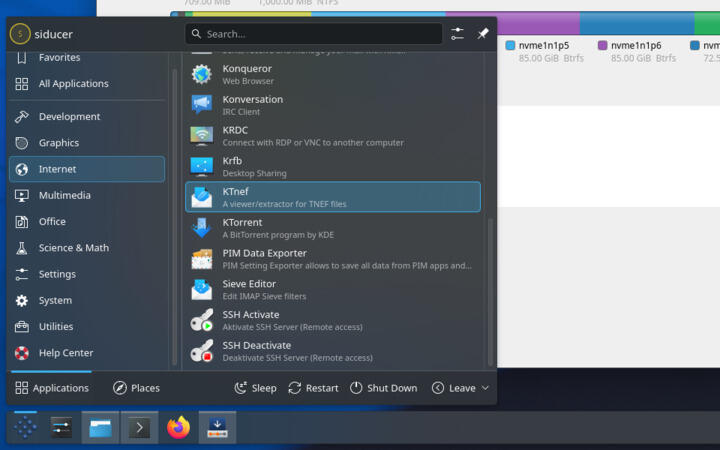The width and height of the screenshot is (720, 450).
Task: Click "siducer" username text
Action: [x=53, y=34]
